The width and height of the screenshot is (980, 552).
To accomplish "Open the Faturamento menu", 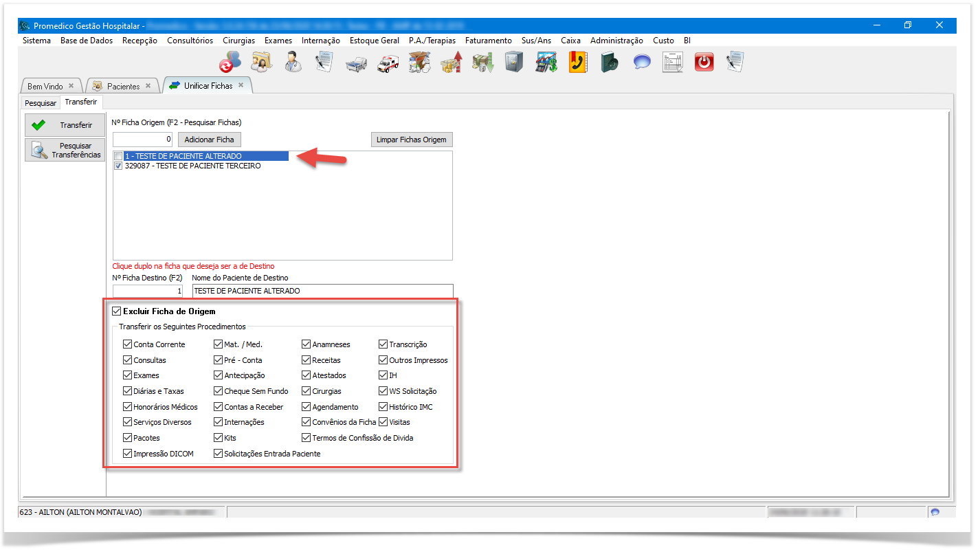I will tap(488, 41).
